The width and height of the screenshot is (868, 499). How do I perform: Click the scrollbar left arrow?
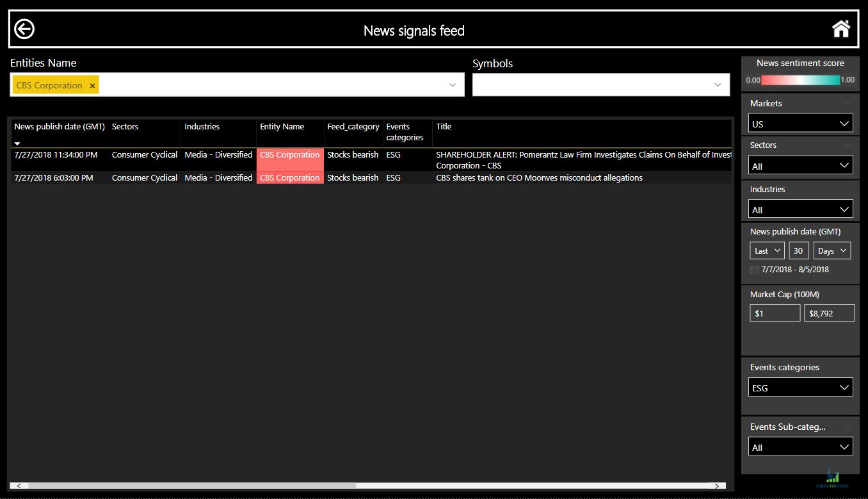point(19,486)
